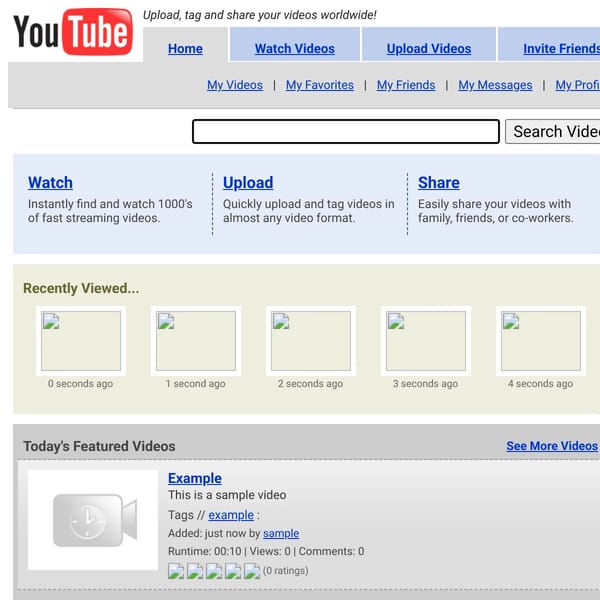Open My Profile link

coord(577,85)
